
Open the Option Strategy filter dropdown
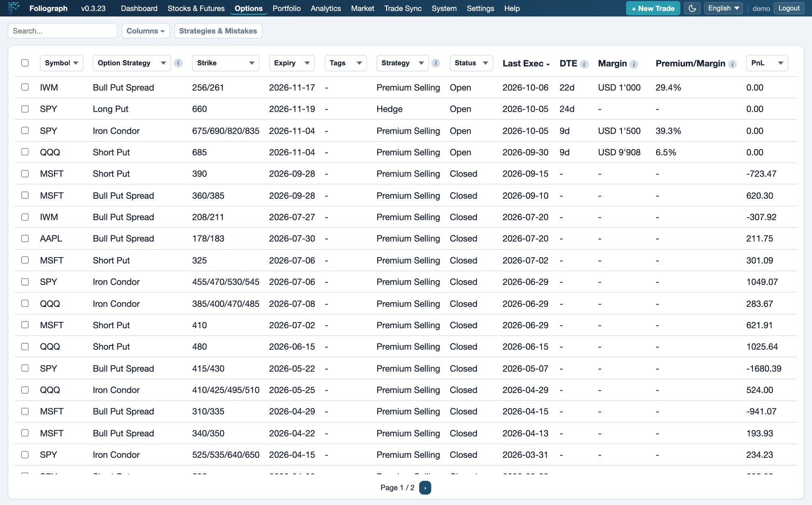click(132, 63)
